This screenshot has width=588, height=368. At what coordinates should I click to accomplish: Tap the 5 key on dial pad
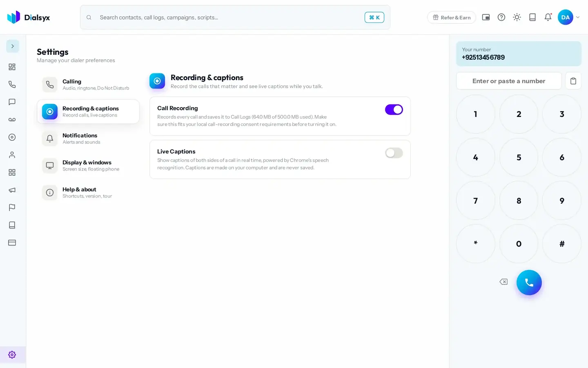(519, 157)
